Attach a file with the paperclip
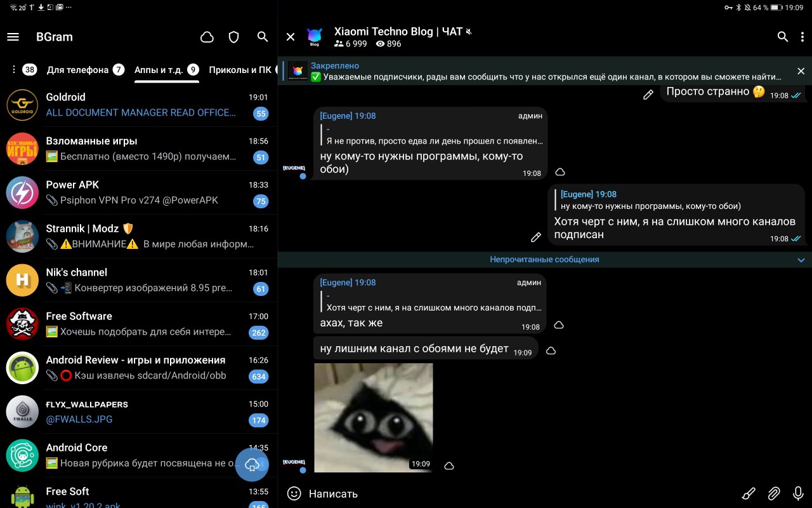812x508 pixels. point(774,493)
